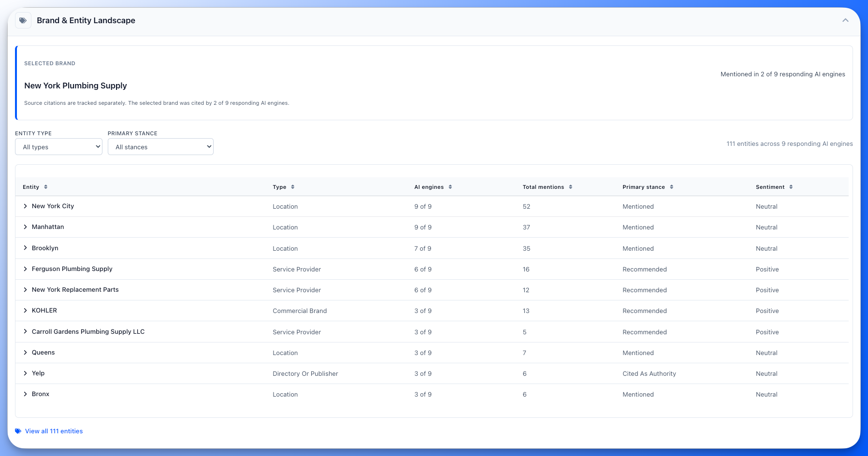This screenshot has width=868, height=456.
Task: Expand the Ferguson Plumbing Supply row
Action: coord(25,269)
